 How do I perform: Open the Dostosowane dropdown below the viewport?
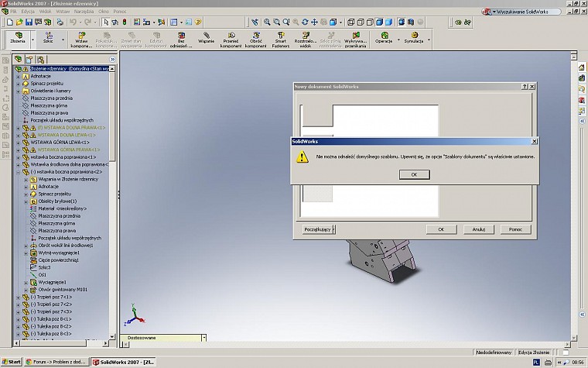pos(203,338)
